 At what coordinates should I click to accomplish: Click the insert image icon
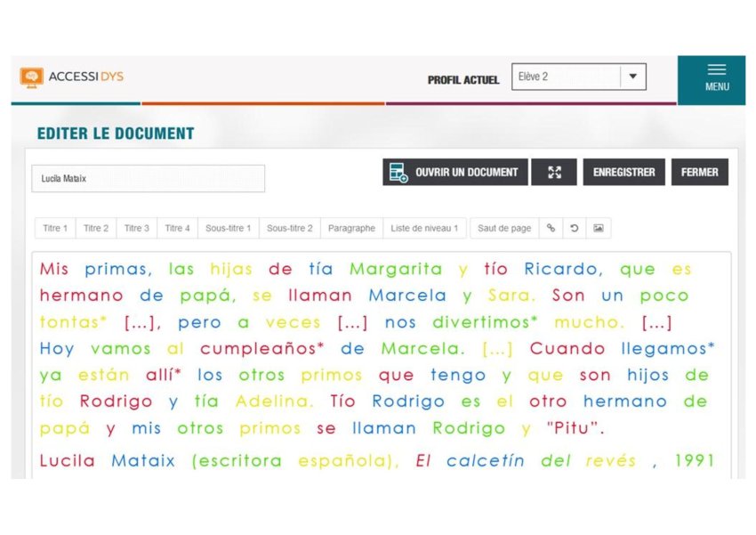click(599, 228)
